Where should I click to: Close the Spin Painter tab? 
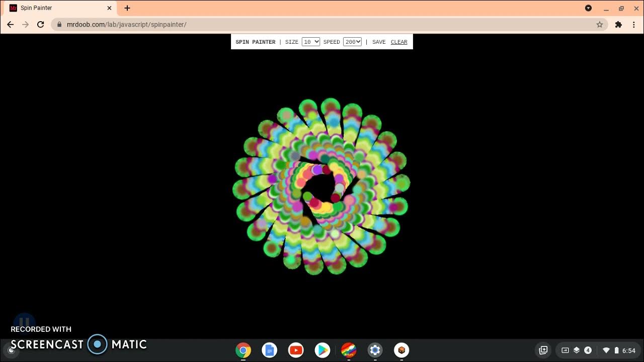pos(109,8)
